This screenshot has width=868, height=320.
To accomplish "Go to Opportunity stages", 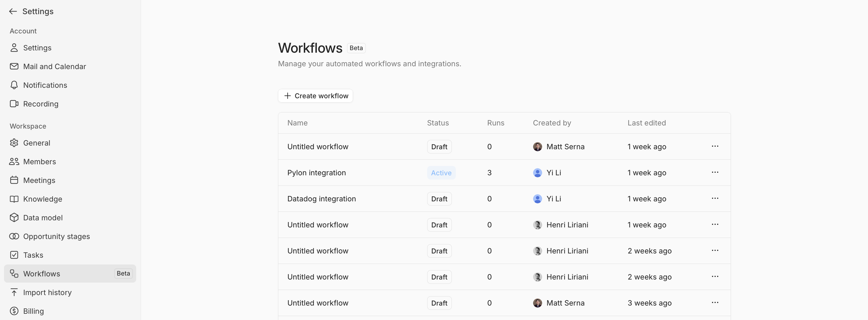I will click(70, 236).
